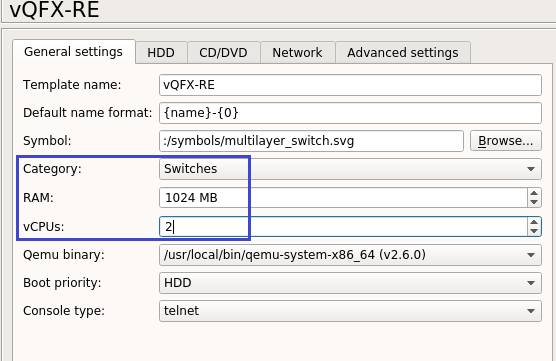Focus the RAM value field
The width and height of the screenshot is (556, 361).
pos(343,198)
